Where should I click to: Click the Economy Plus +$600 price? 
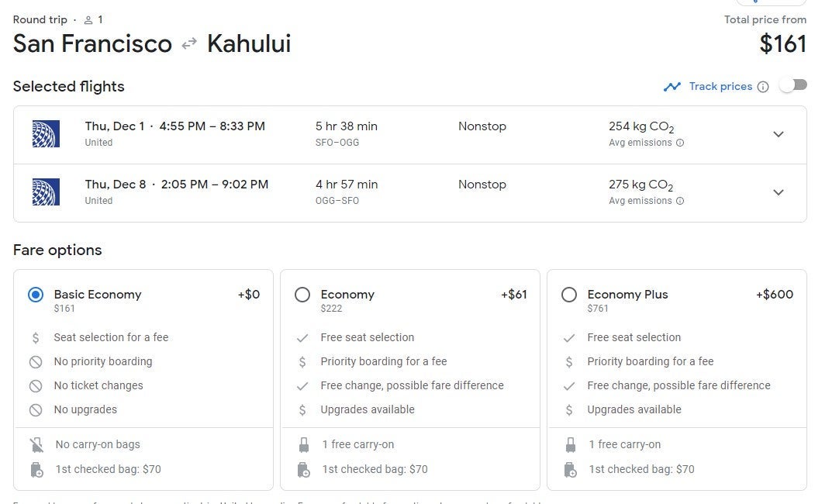[774, 295]
